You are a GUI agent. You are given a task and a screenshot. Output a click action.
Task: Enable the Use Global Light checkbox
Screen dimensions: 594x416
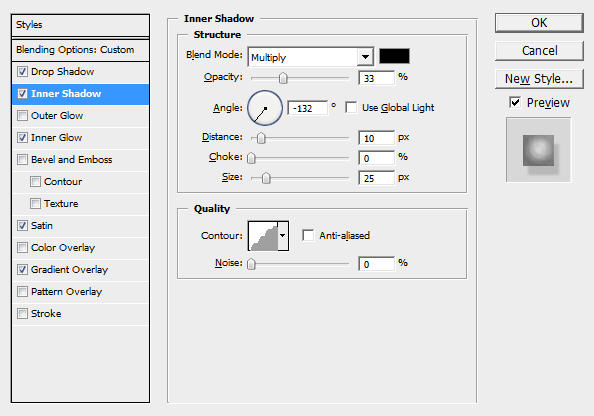(x=351, y=108)
